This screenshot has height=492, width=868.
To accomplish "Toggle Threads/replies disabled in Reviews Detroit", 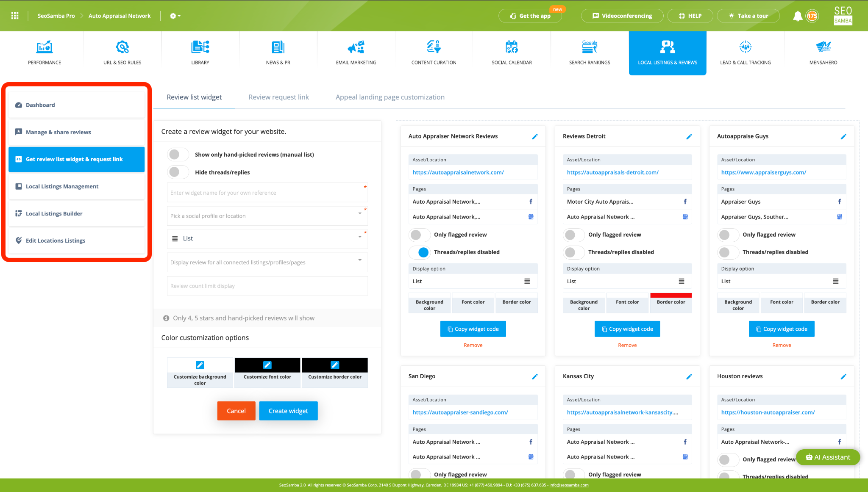I will tap(573, 252).
